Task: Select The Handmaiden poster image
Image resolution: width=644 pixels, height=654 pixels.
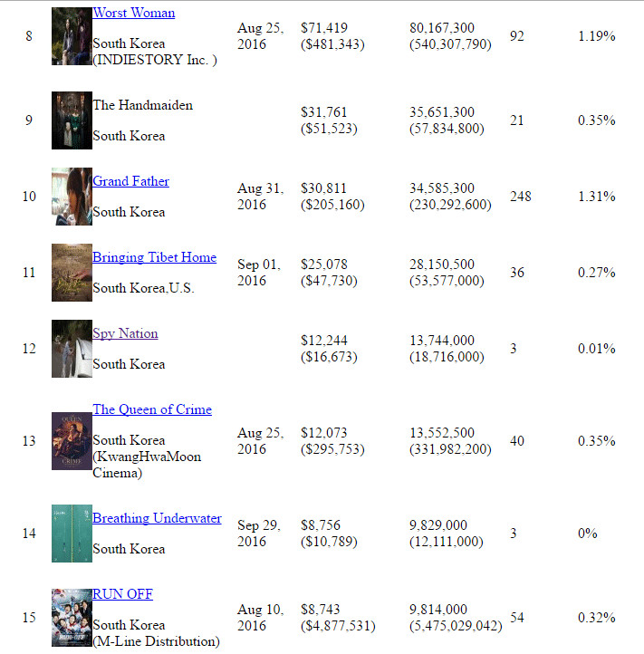Action: click(72, 120)
